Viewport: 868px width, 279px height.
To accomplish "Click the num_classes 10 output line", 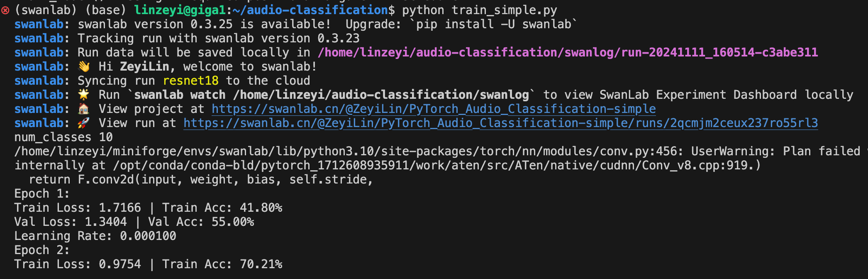I will pos(63,137).
